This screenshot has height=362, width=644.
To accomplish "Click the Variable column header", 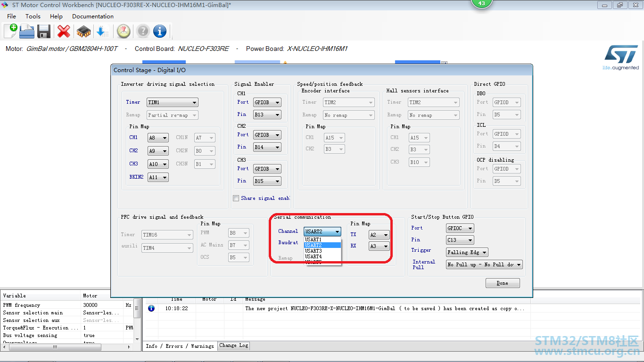I will pos(41,296).
